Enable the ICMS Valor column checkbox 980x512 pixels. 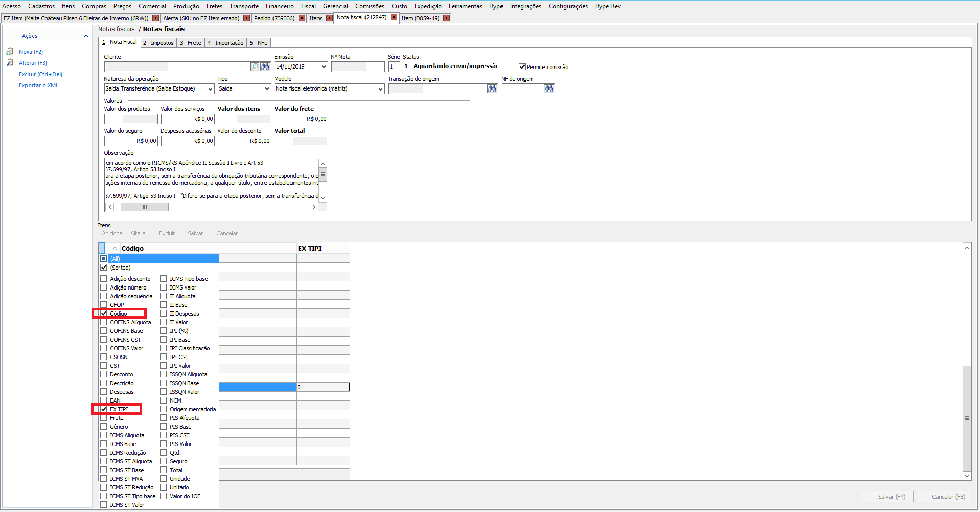tap(164, 287)
